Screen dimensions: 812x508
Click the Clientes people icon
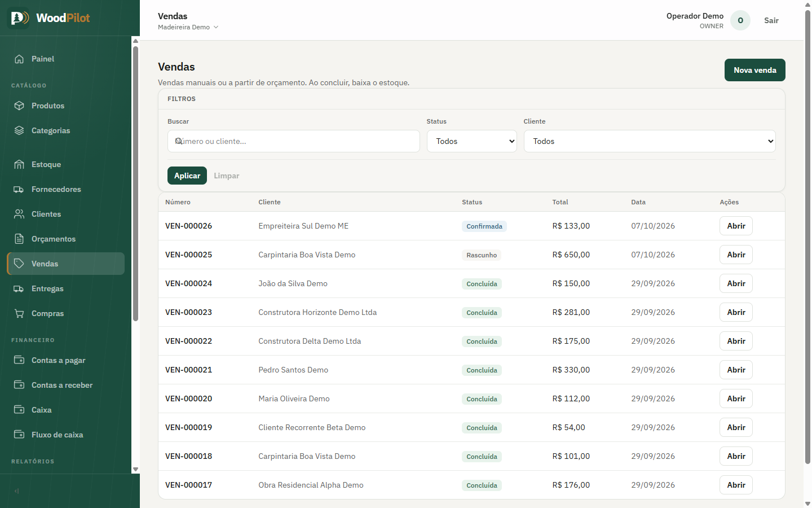coord(19,214)
